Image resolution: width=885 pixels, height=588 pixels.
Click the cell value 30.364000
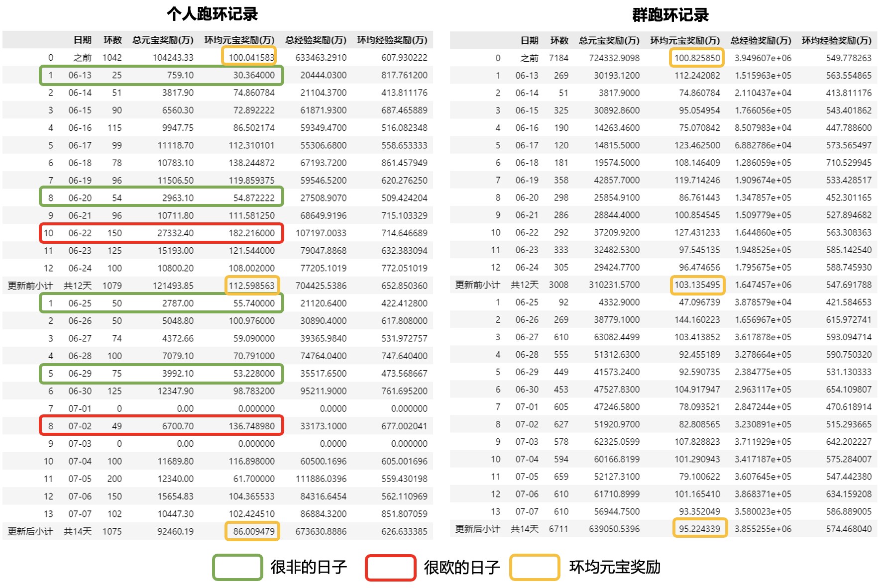point(254,75)
